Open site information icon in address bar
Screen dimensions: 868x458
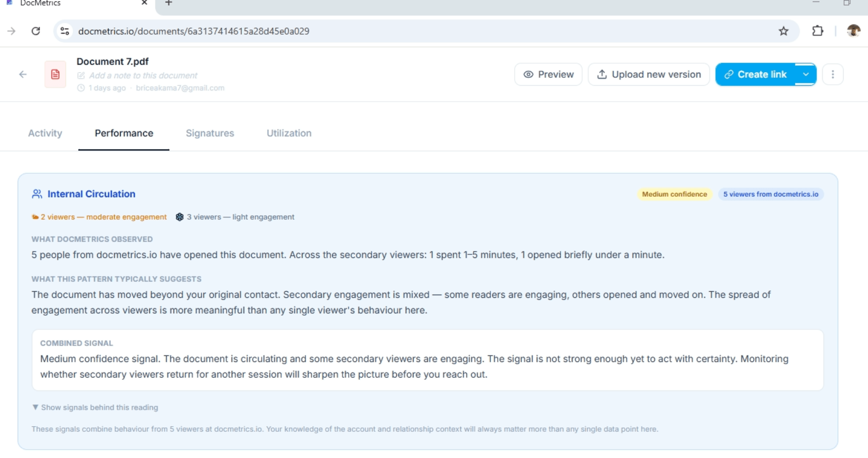pos(65,31)
